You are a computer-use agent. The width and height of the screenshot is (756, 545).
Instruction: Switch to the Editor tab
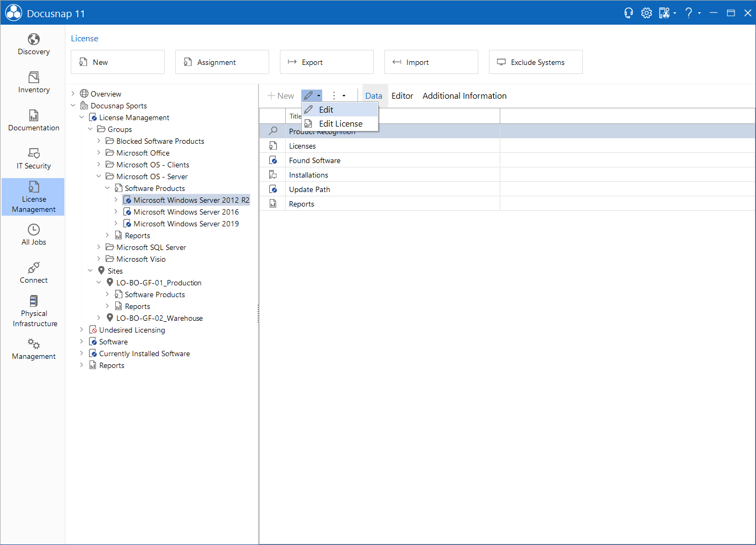[x=402, y=95]
